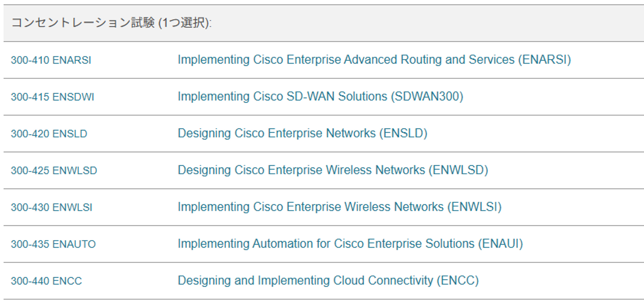644x305 pixels.
Task: Click the コンセントレーション試験 header text
Action: pyautogui.click(x=80, y=23)
